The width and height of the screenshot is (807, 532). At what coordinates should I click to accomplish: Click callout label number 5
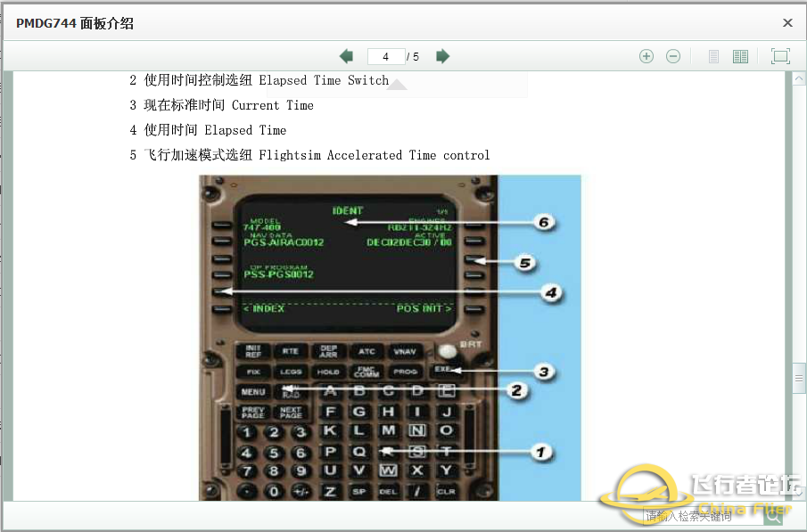(524, 263)
